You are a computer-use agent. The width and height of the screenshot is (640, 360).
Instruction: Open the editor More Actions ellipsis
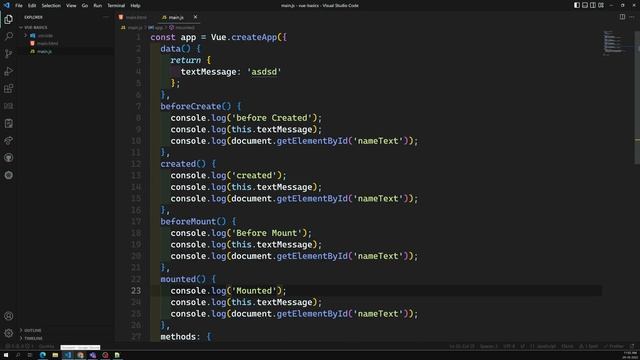pos(631,17)
